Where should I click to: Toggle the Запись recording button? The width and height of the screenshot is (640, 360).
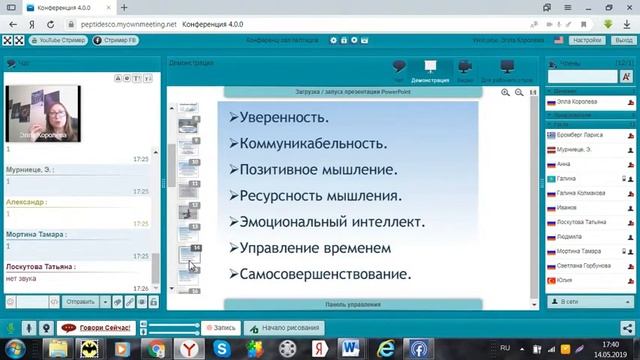click(x=221, y=328)
